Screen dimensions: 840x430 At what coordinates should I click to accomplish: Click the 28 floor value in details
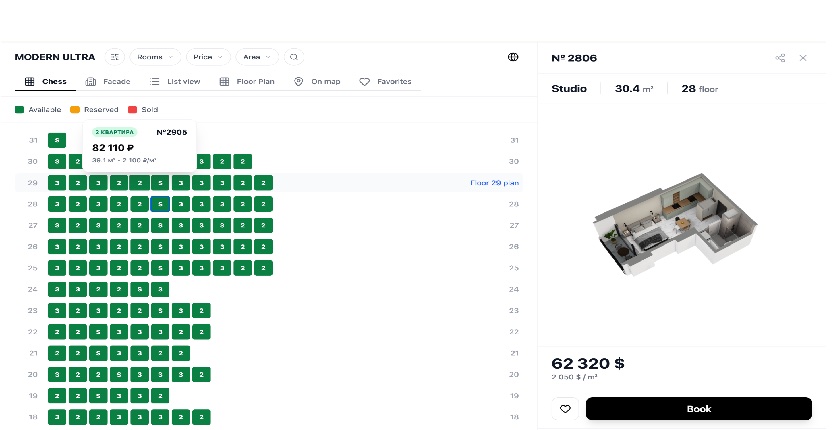(700, 88)
